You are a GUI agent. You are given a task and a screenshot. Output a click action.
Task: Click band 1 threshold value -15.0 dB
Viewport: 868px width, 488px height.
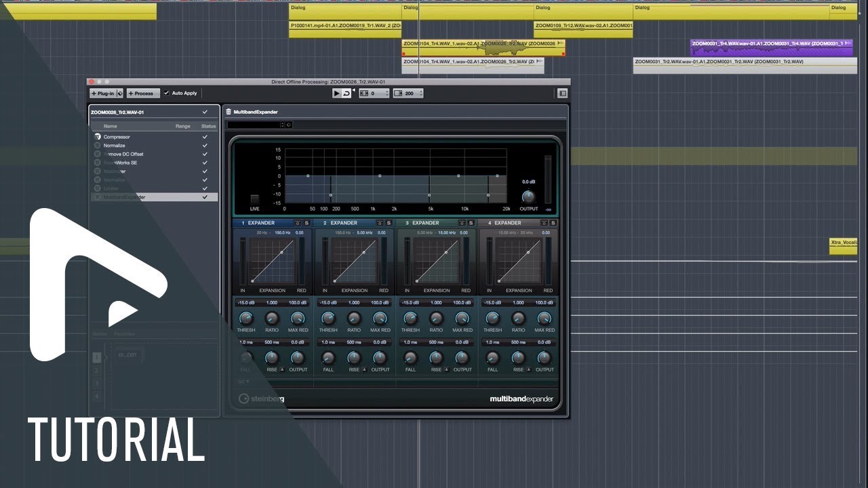pyautogui.click(x=245, y=303)
